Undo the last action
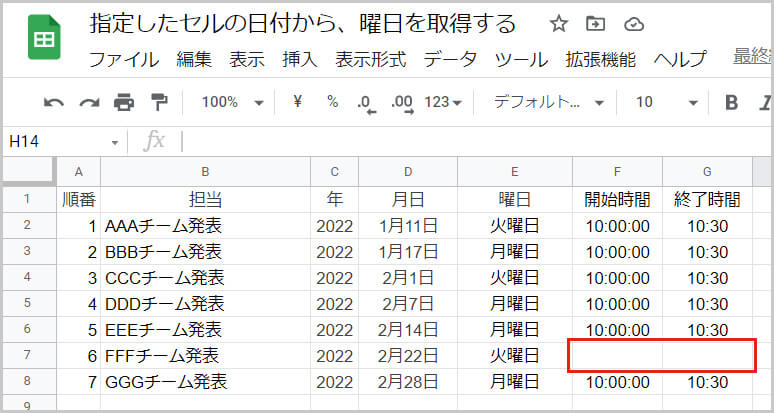774x413 pixels. tap(53, 103)
